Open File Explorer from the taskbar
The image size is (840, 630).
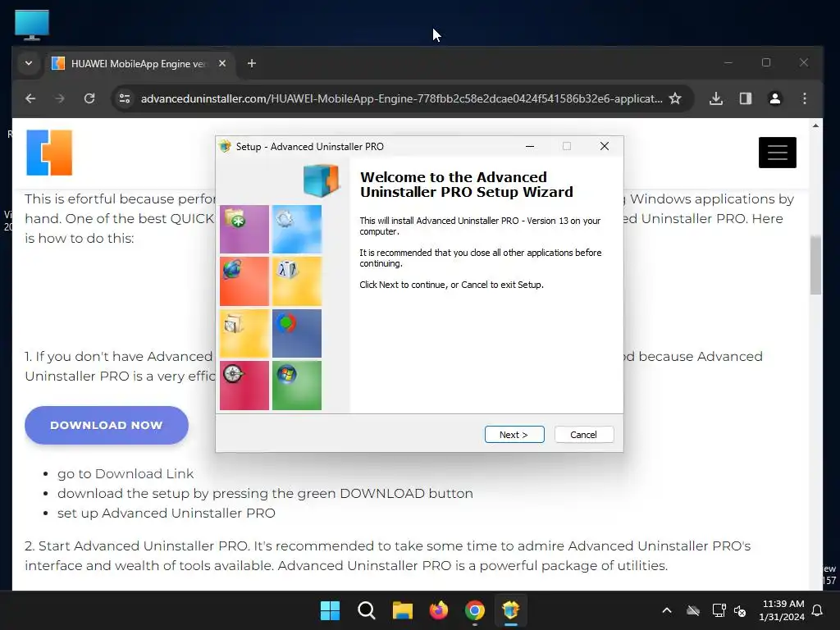click(x=402, y=610)
